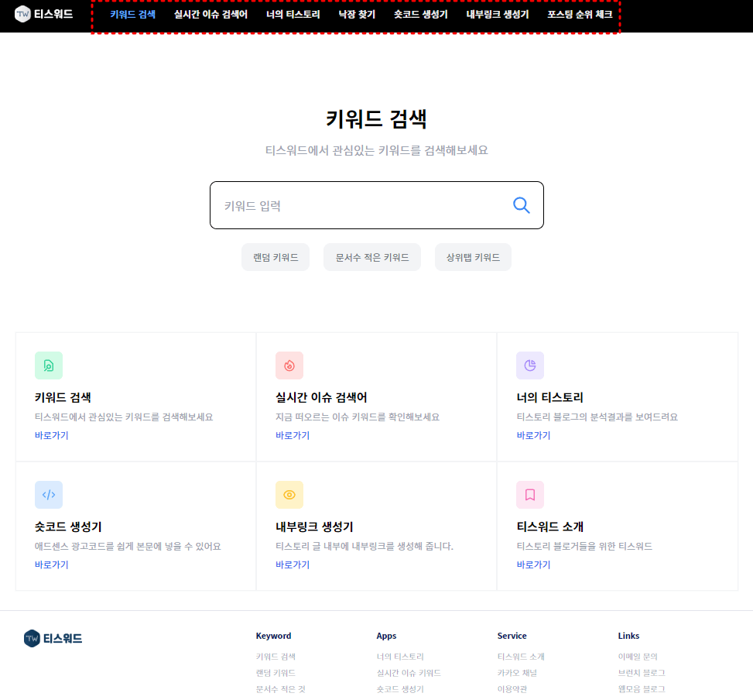Click the red flame 실시간 이슈 검색어 icon
The image size is (753, 700).
[289, 365]
